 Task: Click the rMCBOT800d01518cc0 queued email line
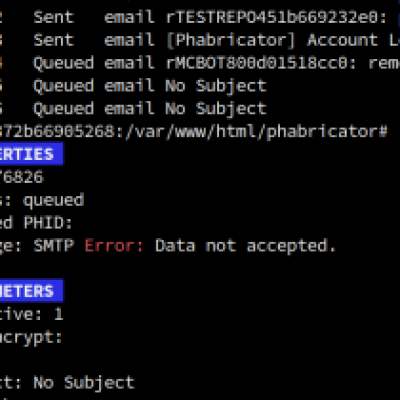click(200, 63)
